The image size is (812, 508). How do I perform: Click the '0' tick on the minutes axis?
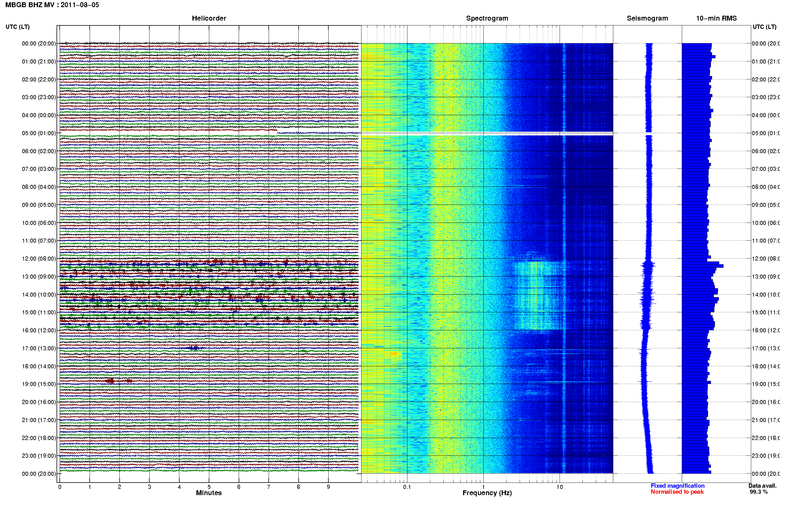point(60,487)
